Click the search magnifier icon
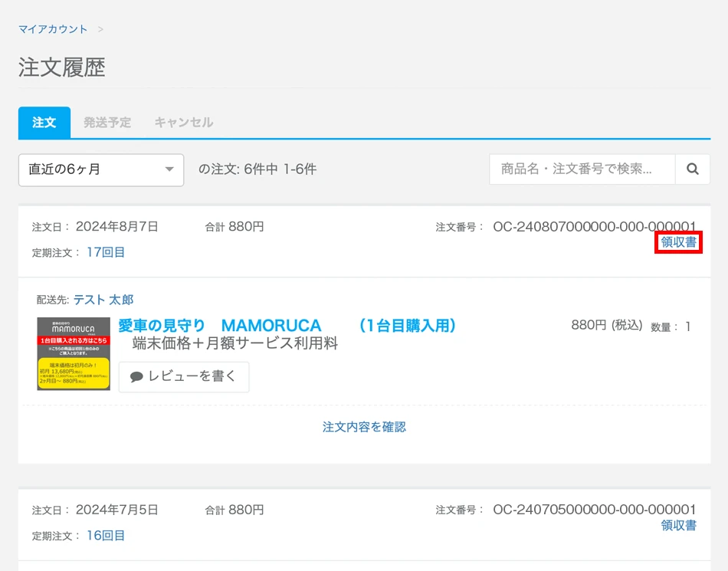 pyautogui.click(x=694, y=169)
